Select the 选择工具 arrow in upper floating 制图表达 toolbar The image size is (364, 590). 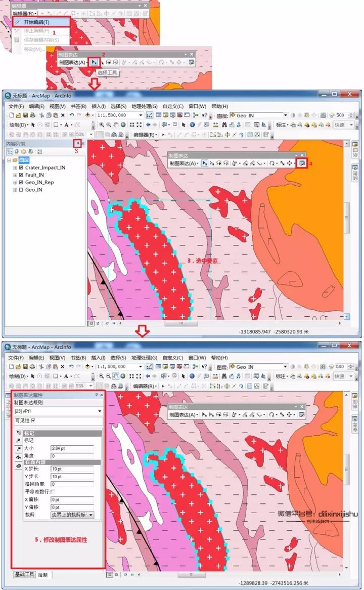pyautogui.click(x=205, y=163)
